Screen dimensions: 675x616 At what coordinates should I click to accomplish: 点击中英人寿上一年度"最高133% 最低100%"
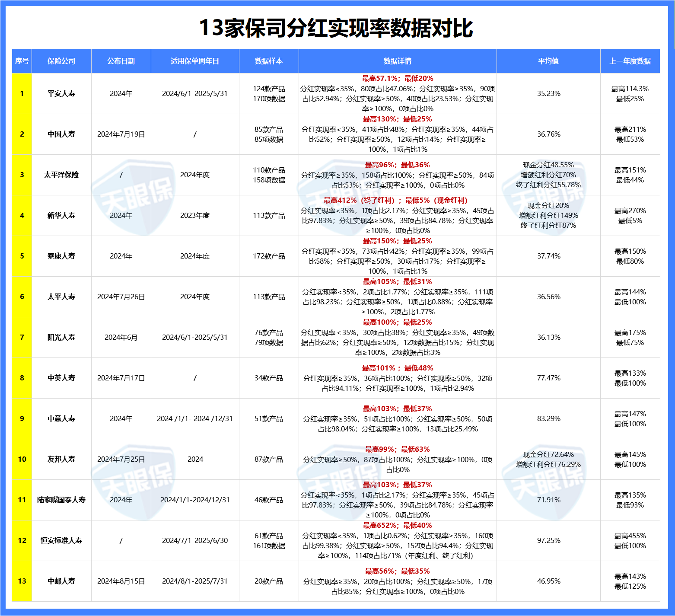631,378
